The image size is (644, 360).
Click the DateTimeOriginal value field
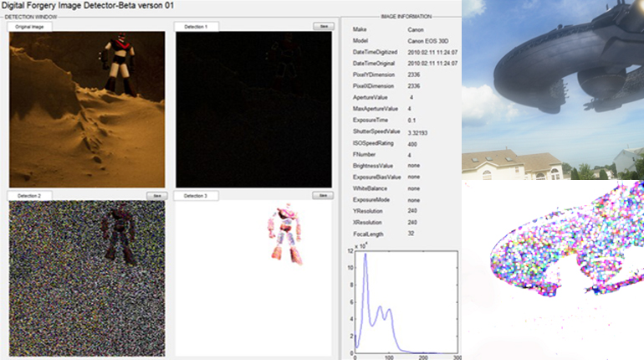click(432, 64)
